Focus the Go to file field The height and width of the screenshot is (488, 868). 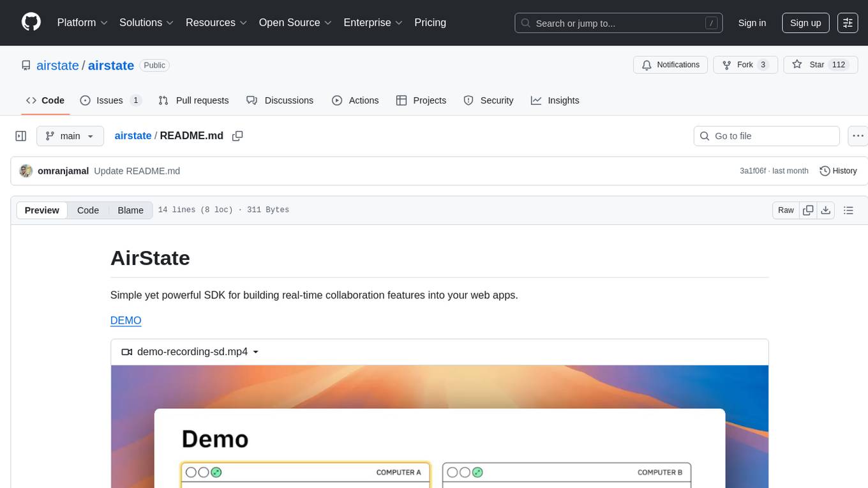click(767, 136)
